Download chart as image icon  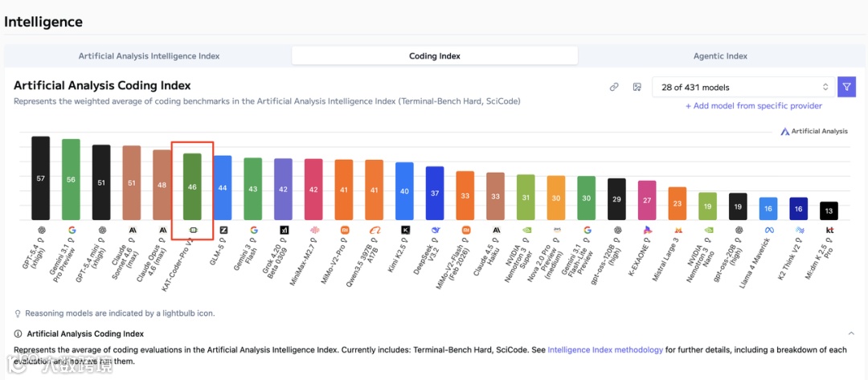pos(637,87)
